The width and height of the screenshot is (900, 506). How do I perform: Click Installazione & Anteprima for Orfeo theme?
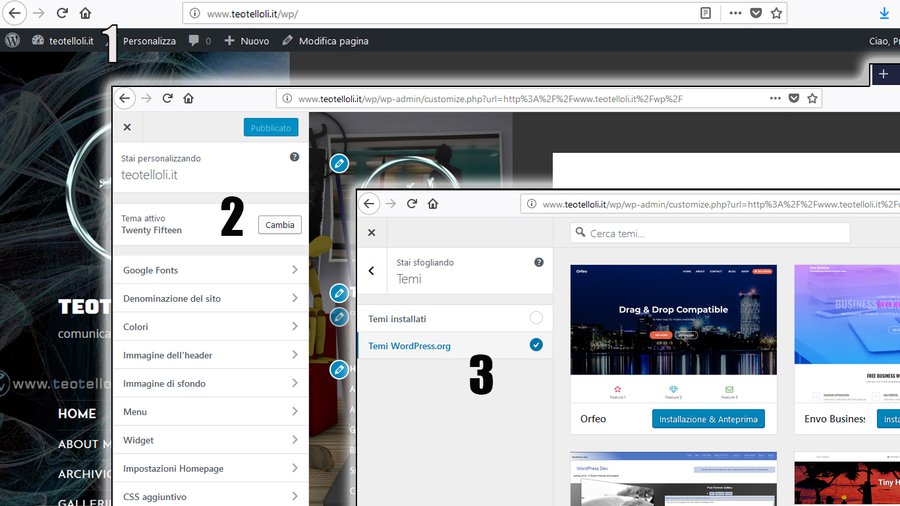[x=709, y=419]
